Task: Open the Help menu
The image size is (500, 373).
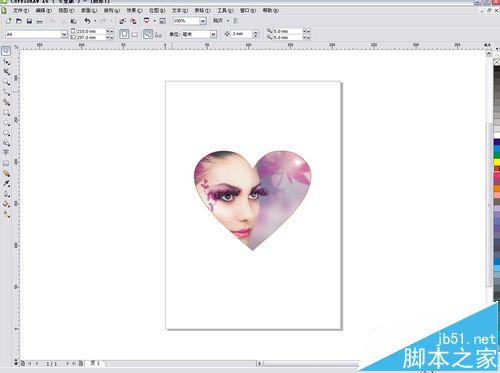Action: tap(271, 11)
